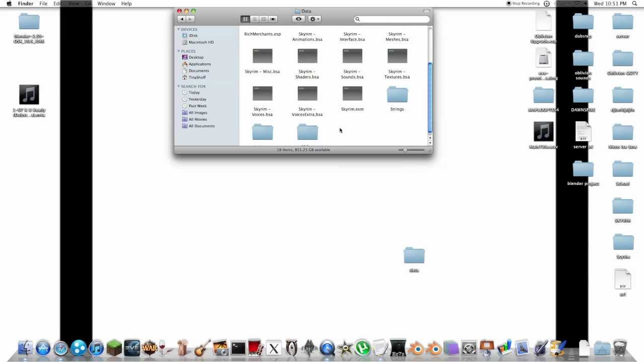The width and height of the screenshot is (644, 362).
Task: Open GarageBand guitar icon in dock
Action: pos(202,348)
